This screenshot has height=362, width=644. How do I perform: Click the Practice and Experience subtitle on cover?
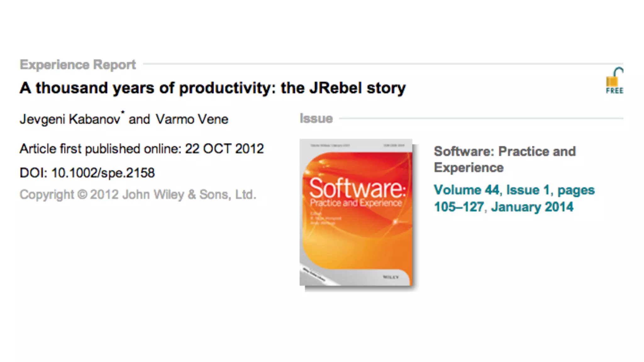[356, 203]
